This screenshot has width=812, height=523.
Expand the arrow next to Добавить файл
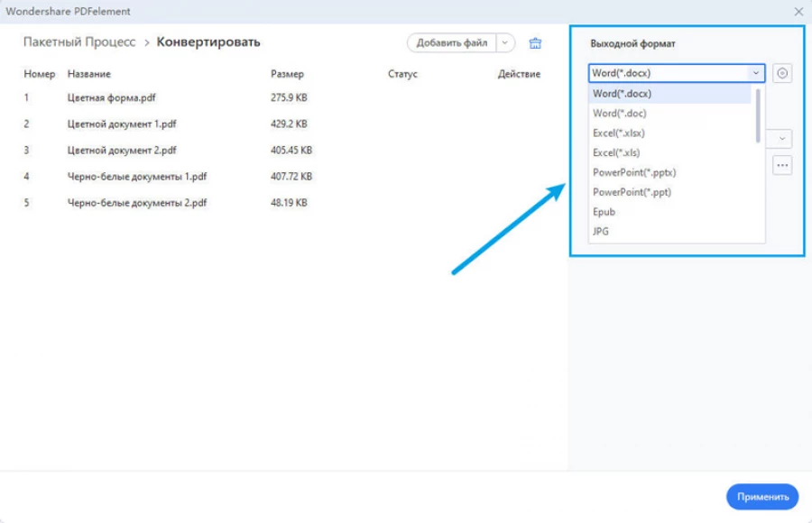[x=505, y=43]
